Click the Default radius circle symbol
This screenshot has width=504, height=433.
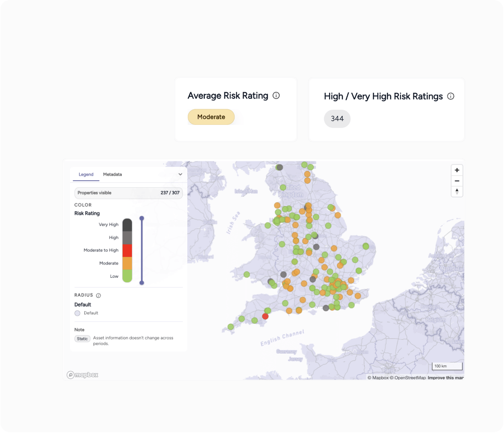pos(78,313)
